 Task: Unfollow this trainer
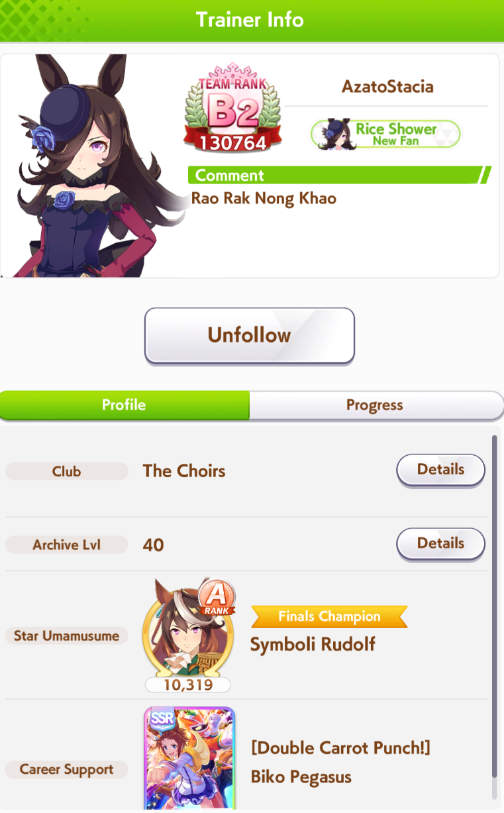coord(250,335)
